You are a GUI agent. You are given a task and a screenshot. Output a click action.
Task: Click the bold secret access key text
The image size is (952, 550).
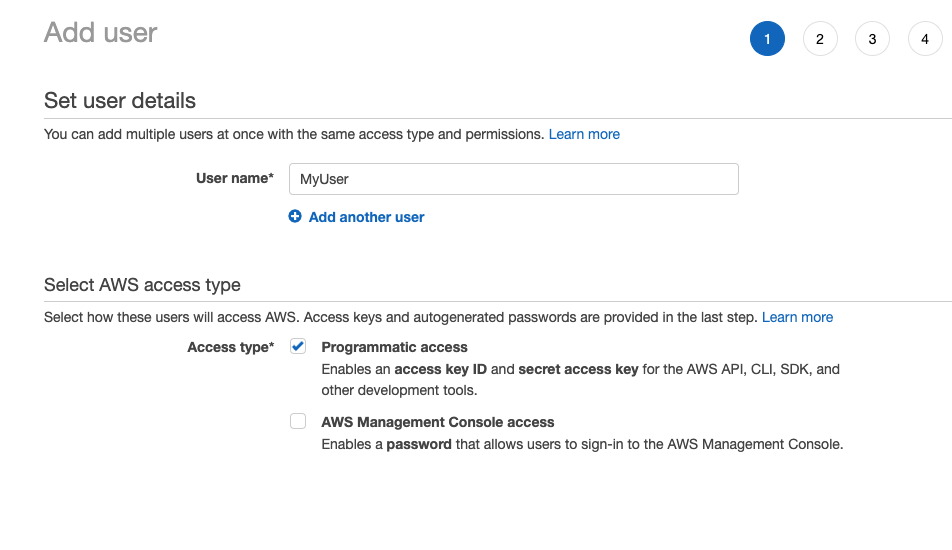tap(578, 369)
